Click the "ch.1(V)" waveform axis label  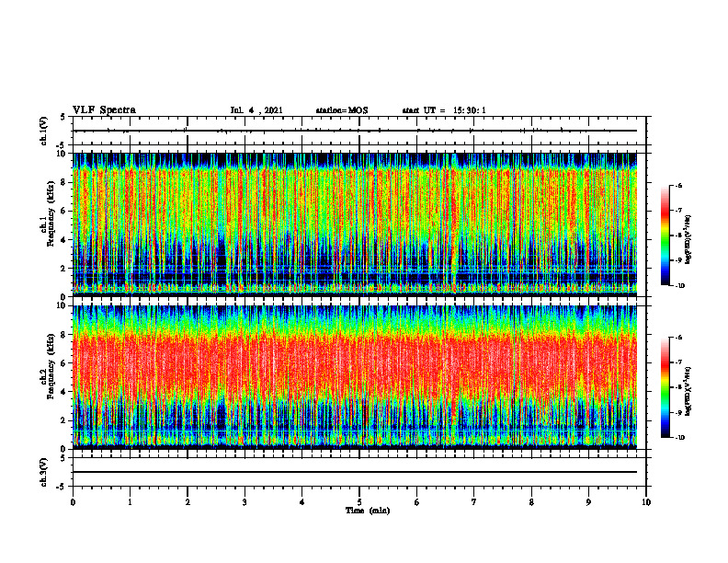click(x=44, y=131)
